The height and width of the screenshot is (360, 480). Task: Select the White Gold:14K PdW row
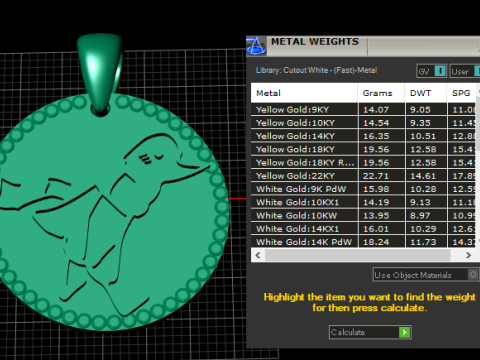tap(363, 242)
